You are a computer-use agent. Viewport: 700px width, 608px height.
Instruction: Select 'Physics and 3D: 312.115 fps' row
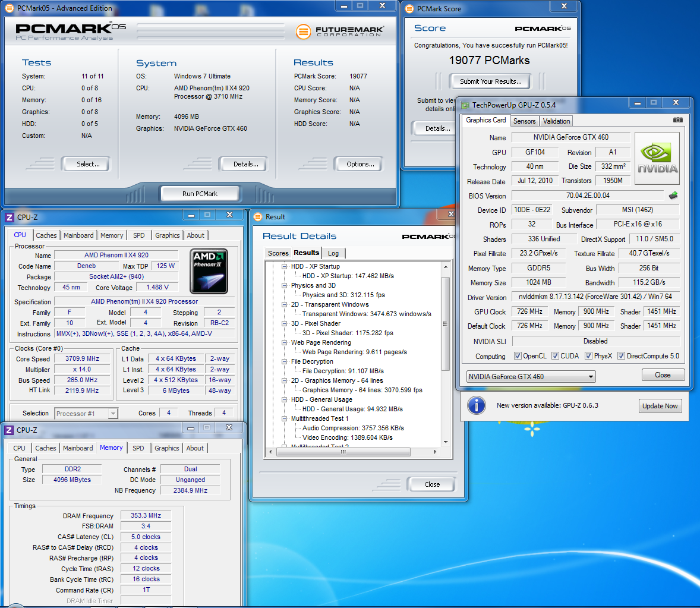343,295
